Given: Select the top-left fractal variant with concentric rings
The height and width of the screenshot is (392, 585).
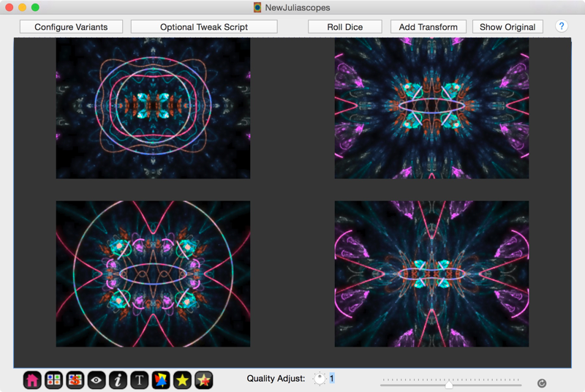Looking at the screenshot, I should coord(153,108).
